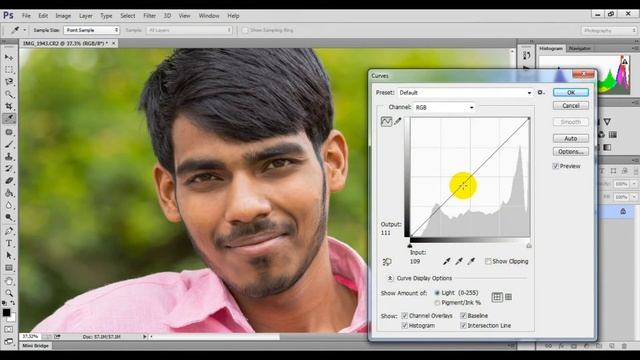The image size is (640, 360).
Task: Select the Move tool
Action: pyautogui.click(x=9, y=57)
